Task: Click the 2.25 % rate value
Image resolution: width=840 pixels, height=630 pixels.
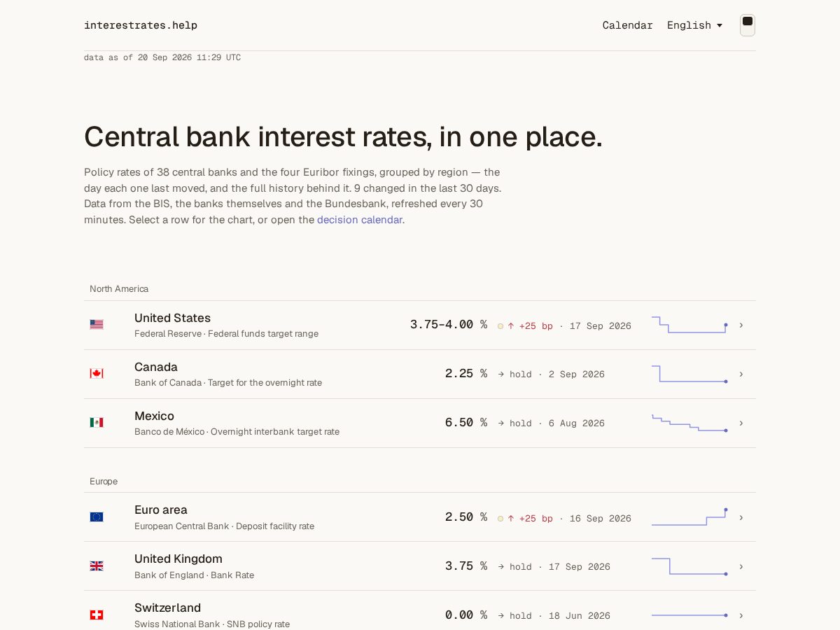Action: tap(466, 374)
